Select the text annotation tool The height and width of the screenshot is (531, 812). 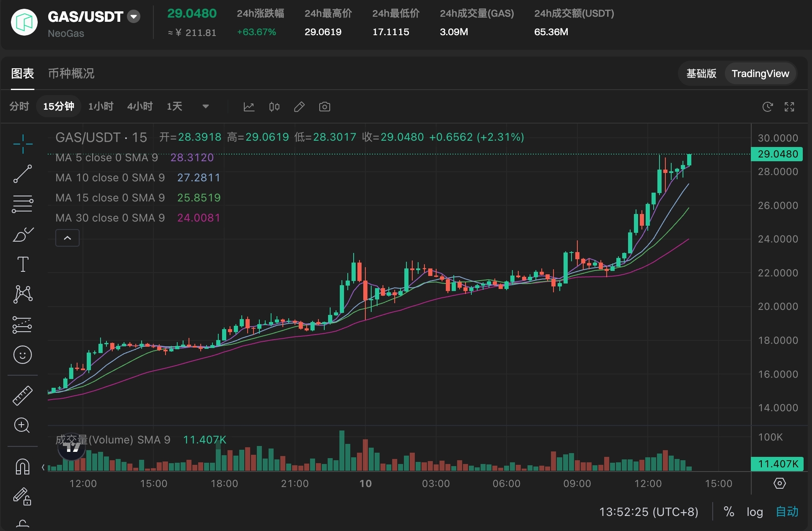(23, 264)
